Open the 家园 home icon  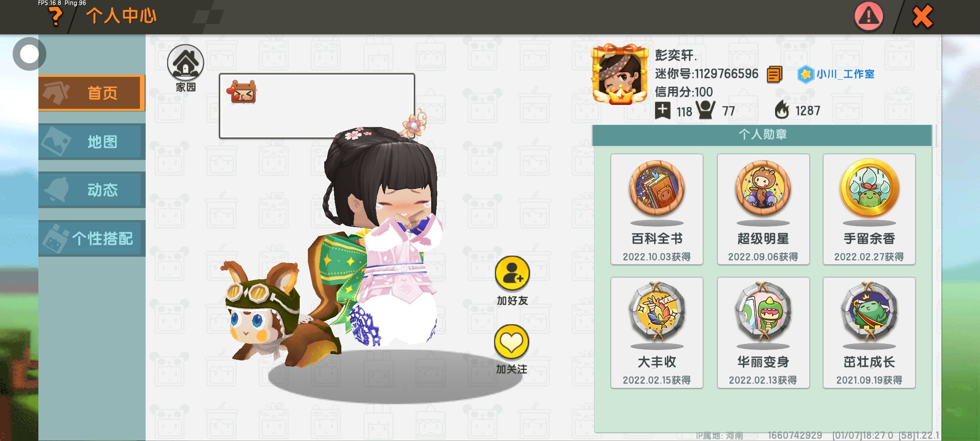tap(185, 62)
